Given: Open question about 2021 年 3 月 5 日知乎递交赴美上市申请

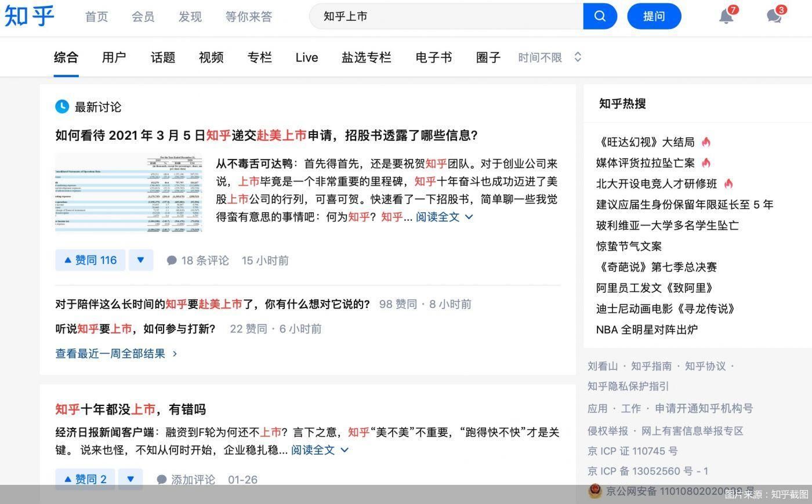Looking at the screenshot, I should tap(266, 136).
